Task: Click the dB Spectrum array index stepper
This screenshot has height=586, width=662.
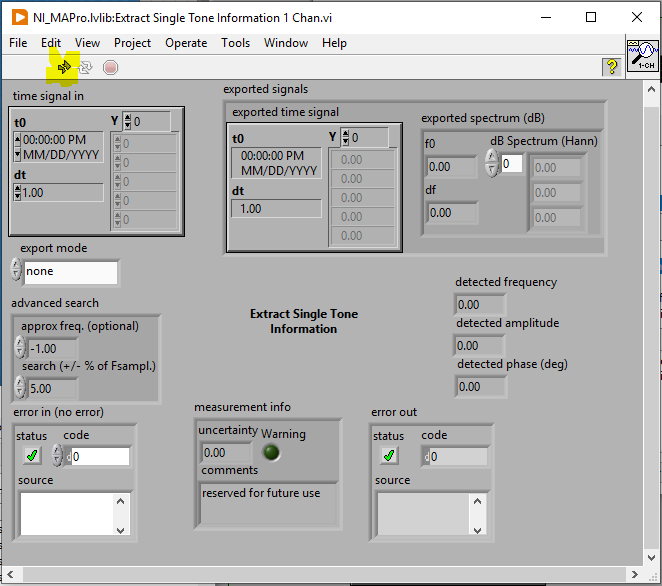Action: coord(491,163)
